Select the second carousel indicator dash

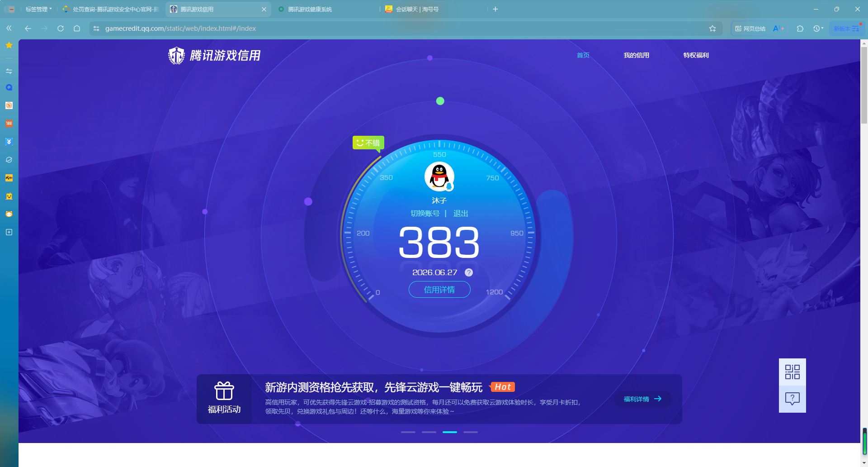pyautogui.click(x=429, y=432)
